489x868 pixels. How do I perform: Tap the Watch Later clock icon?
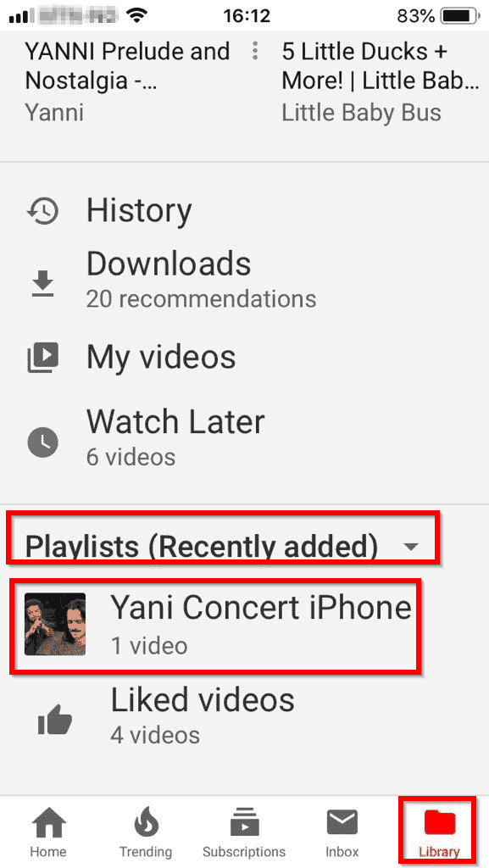click(x=42, y=442)
